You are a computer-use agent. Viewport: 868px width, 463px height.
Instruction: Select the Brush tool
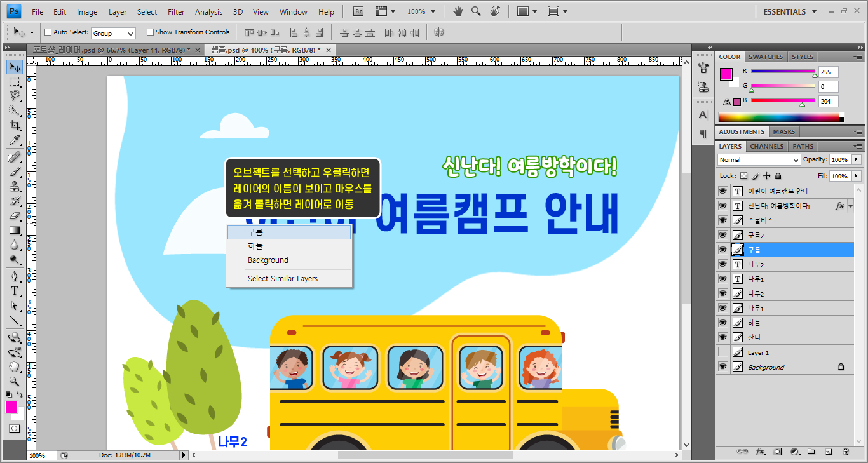pos(15,171)
